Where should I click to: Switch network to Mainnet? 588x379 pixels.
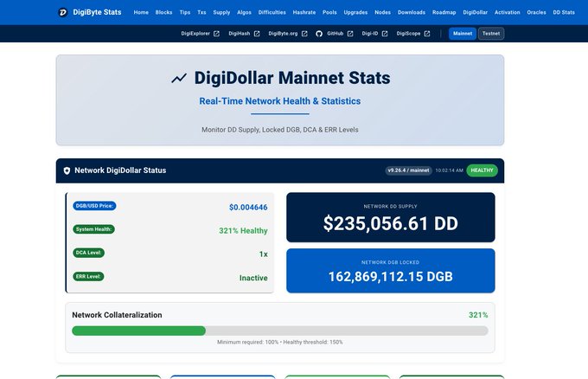pyautogui.click(x=463, y=34)
